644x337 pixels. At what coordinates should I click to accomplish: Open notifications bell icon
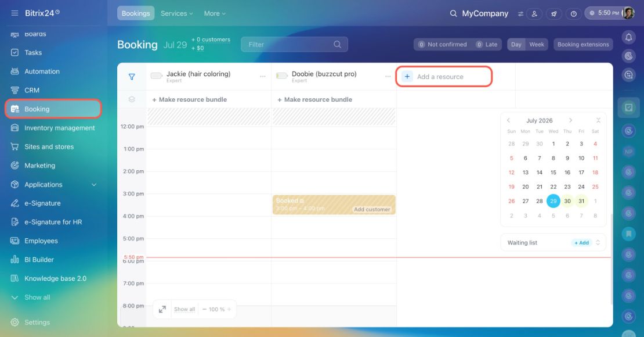[x=628, y=37]
